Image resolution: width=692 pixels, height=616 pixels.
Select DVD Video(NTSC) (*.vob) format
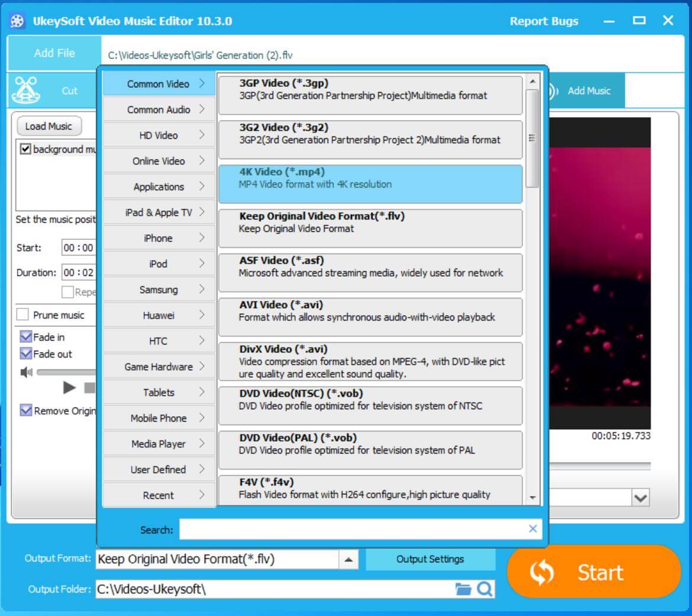[370, 406]
